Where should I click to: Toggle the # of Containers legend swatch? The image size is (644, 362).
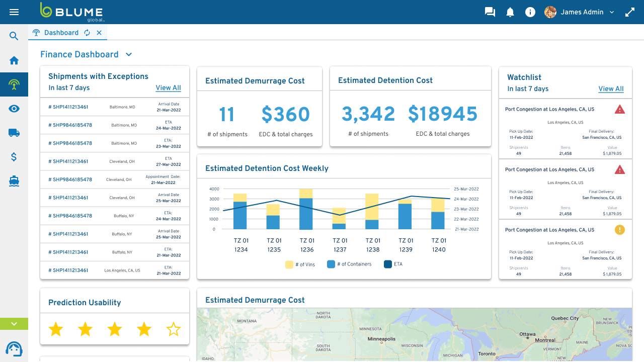pos(331,264)
